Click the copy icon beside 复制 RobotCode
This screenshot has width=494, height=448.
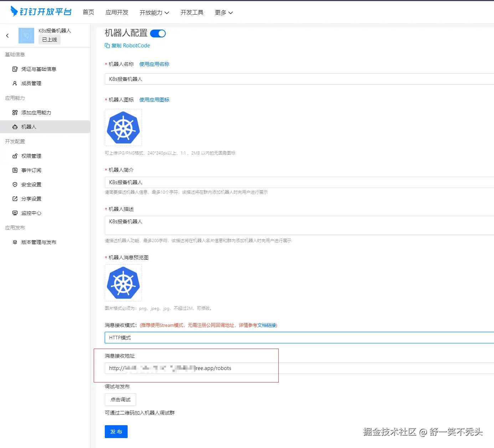[x=107, y=46]
